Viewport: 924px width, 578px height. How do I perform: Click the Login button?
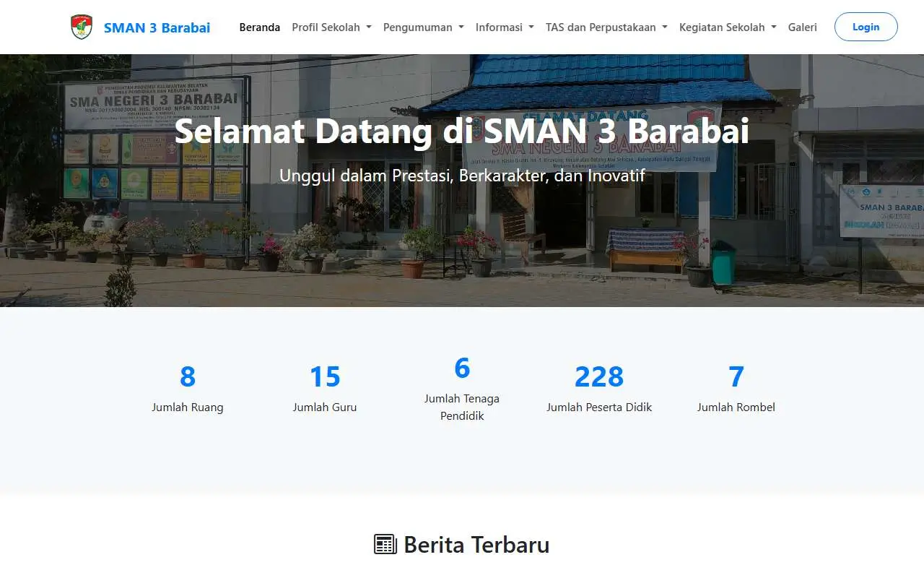[866, 27]
